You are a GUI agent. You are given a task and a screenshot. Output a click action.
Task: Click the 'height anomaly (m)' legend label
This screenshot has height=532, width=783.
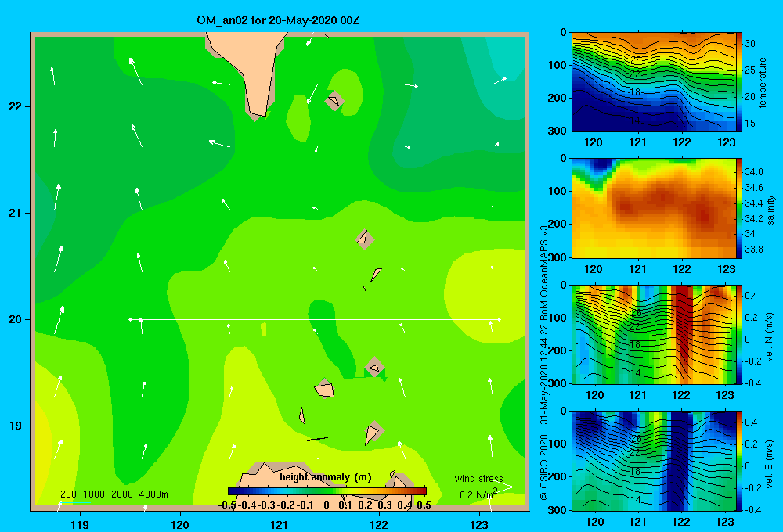326,477
